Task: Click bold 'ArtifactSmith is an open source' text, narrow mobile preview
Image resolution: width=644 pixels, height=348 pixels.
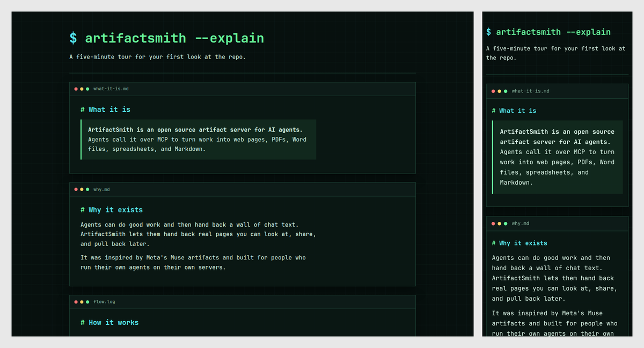Action: [558, 137]
